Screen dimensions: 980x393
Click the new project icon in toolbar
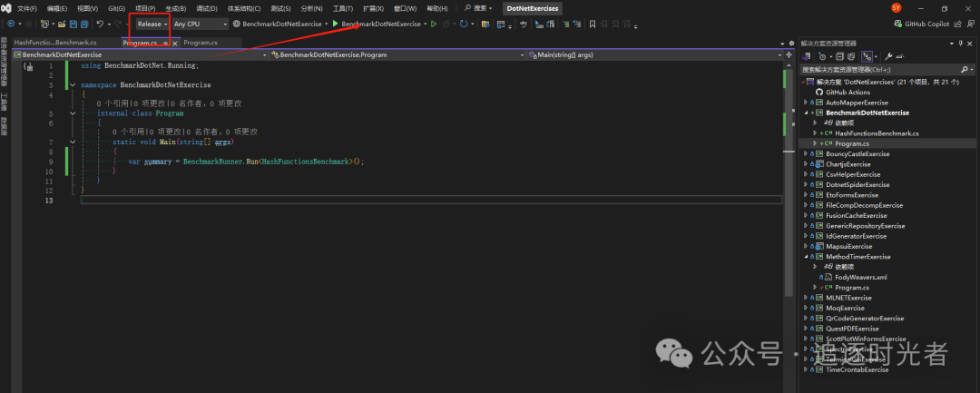45,24
